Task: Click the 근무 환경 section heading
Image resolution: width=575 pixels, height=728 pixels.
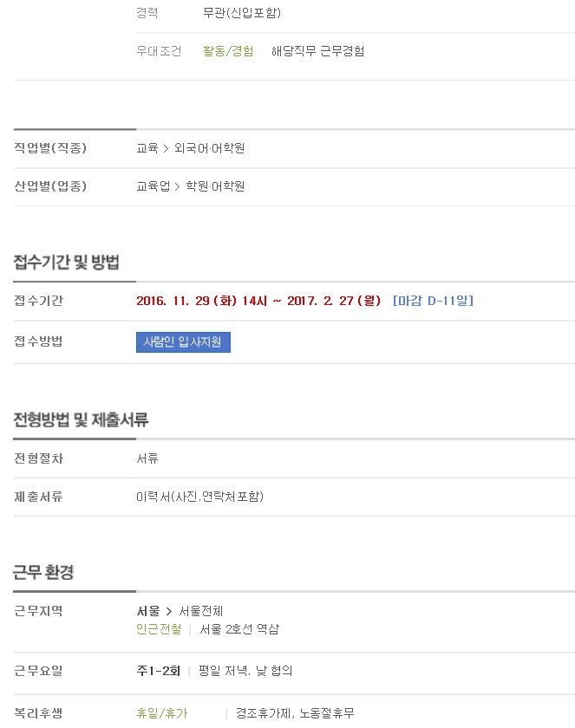Action: coord(43,573)
